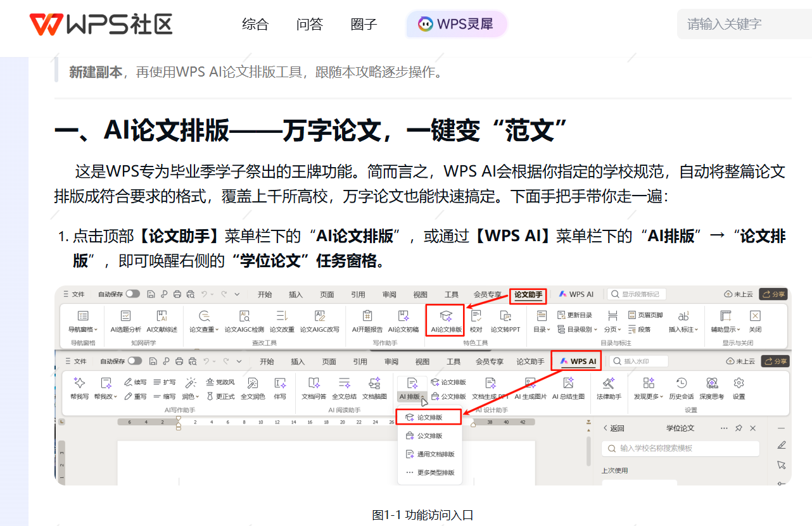This screenshot has height=526, width=812.
Task: Click the AI开题报告 icon
Action: (367, 315)
